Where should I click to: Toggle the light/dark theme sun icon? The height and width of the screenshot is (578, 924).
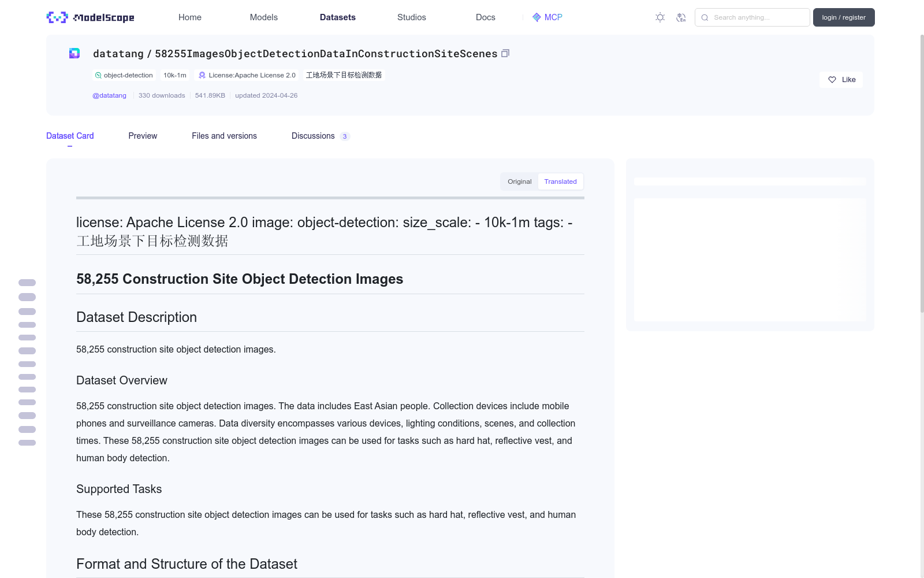pyautogui.click(x=660, y=17)
